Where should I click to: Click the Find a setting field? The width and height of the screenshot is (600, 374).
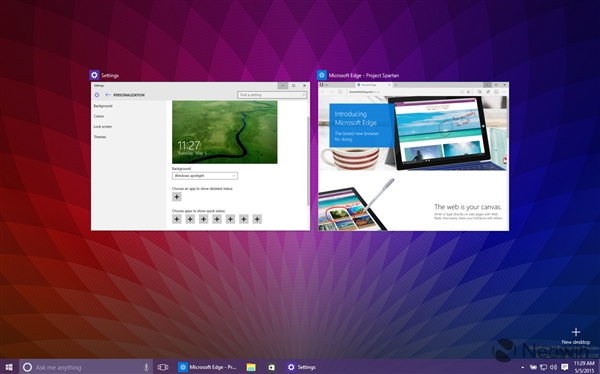click(x=272, y=95)
